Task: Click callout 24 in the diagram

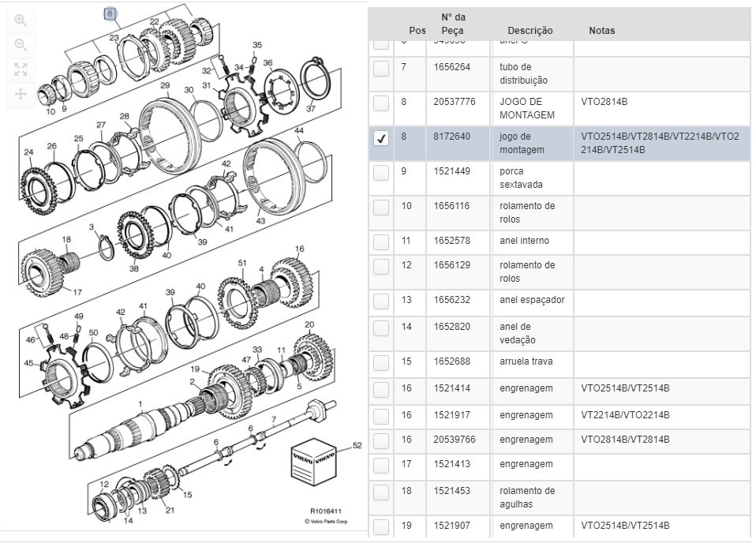Action: click(28, 152)
